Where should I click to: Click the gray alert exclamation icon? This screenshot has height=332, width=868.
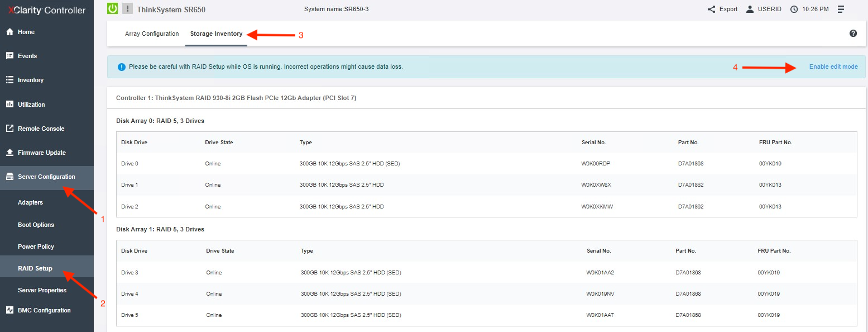pyautogui.click(x=127, y=8)
